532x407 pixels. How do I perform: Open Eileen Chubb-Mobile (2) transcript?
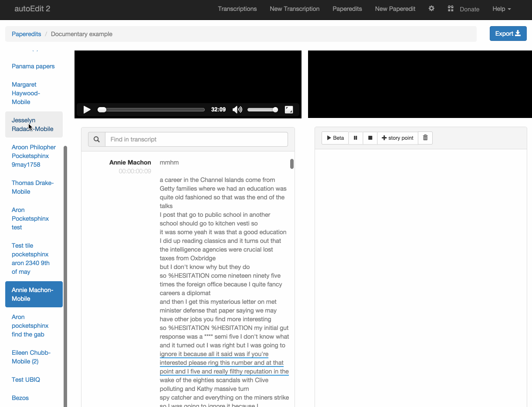[x=31, y=357]
